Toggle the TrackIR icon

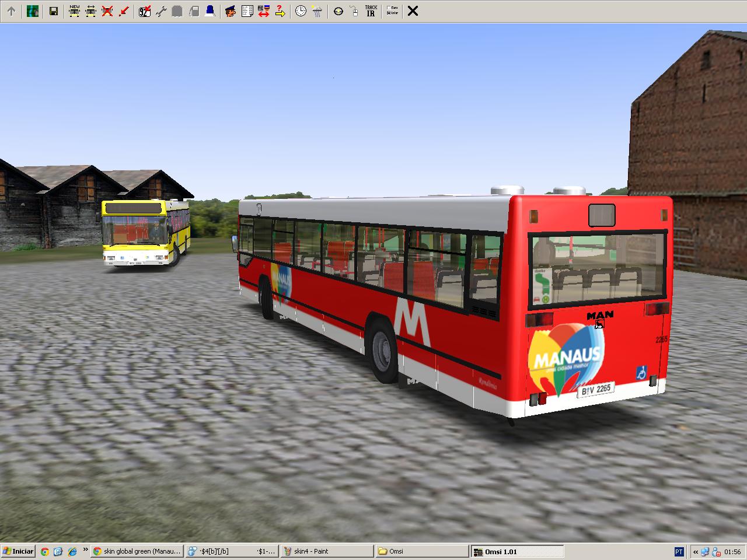(x=371, y=10)
